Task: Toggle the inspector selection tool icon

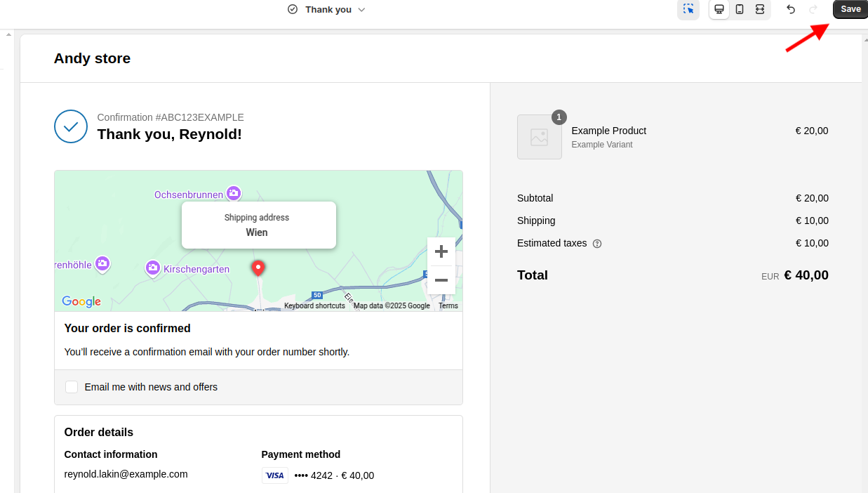Action: click(688, 9)
